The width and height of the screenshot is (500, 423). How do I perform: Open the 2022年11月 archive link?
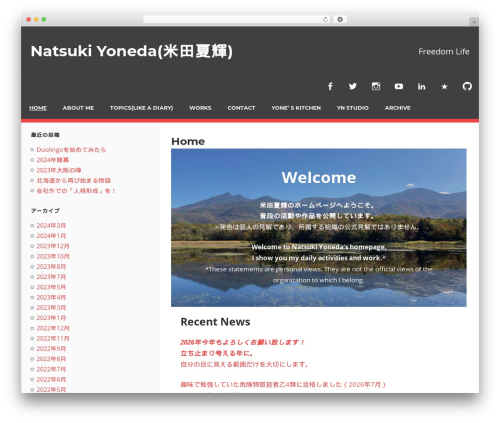(53, 339)
